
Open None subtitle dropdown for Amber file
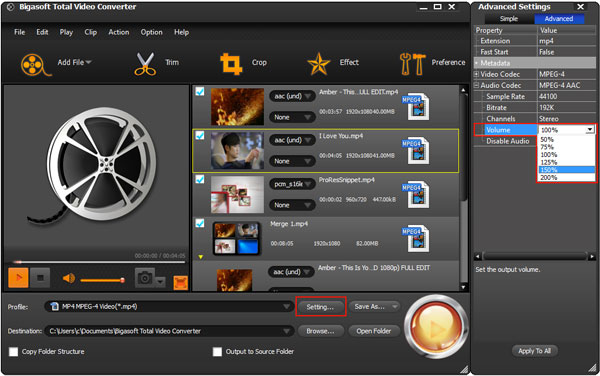click(x=292, y=117)
